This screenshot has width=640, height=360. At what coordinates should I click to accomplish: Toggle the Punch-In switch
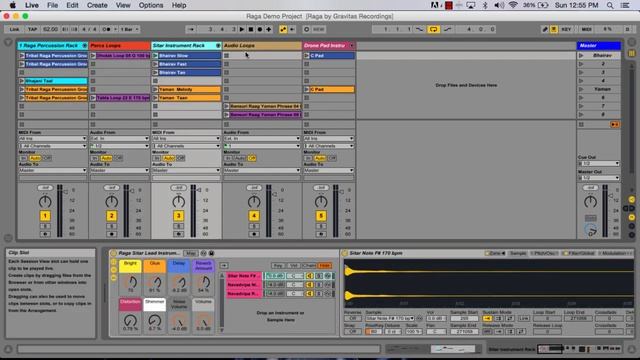tap(419, 29)
